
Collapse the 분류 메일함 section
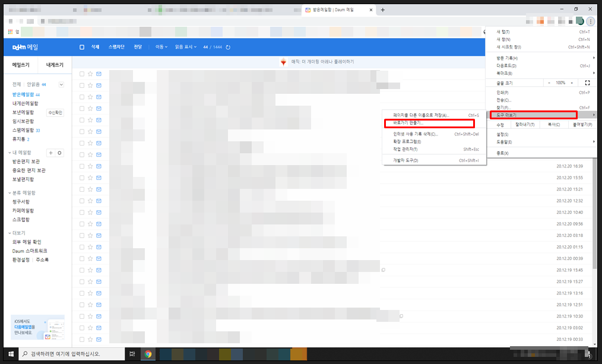point(9,193)
